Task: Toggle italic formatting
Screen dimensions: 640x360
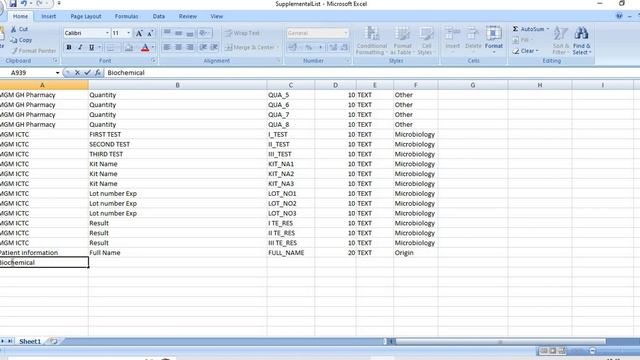Action: point(80,47)
